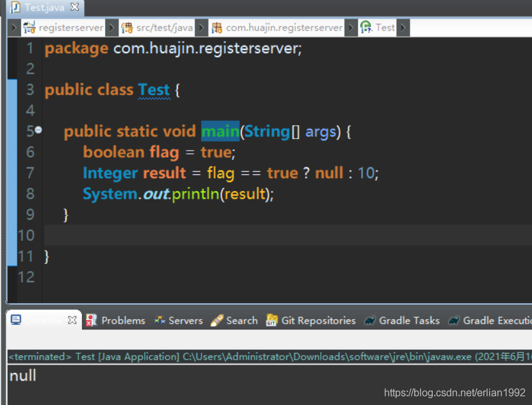Screen dimensions: 532x405
Task: Switch to the Gradle Tasks tab
Action: 409,320
